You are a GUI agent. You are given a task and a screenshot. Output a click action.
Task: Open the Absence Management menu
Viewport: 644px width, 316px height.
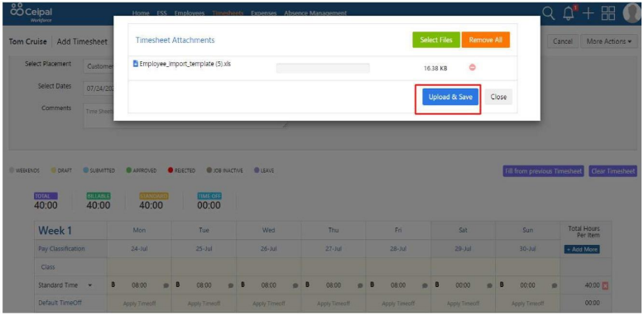pos(315,13)
